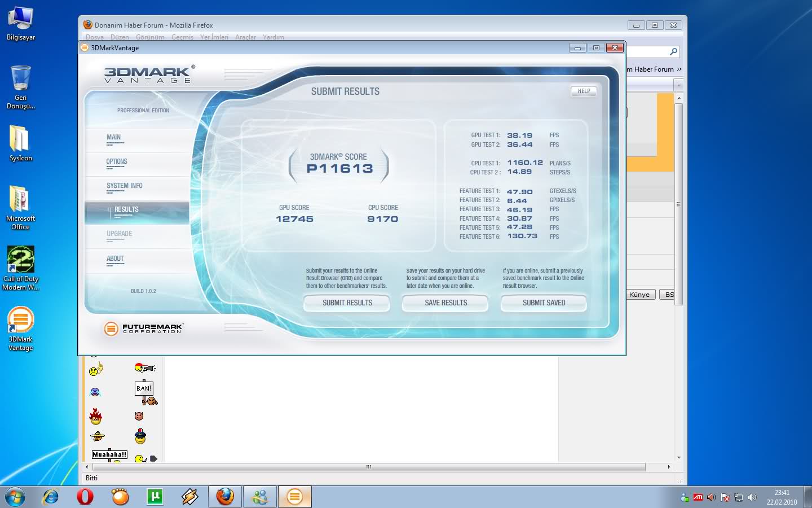Open Bilgisayar desktop icon
Viewport: 812px width, 508px height.
click(x=20, y=24)
